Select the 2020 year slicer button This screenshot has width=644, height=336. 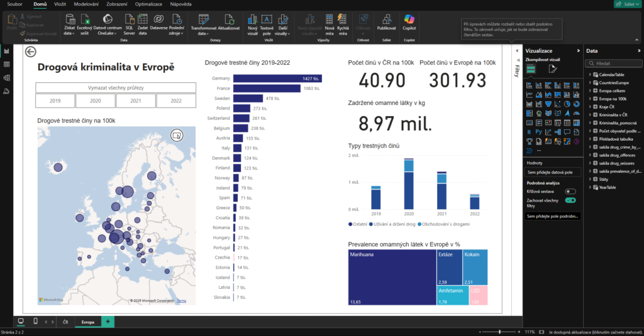(95, 100)
